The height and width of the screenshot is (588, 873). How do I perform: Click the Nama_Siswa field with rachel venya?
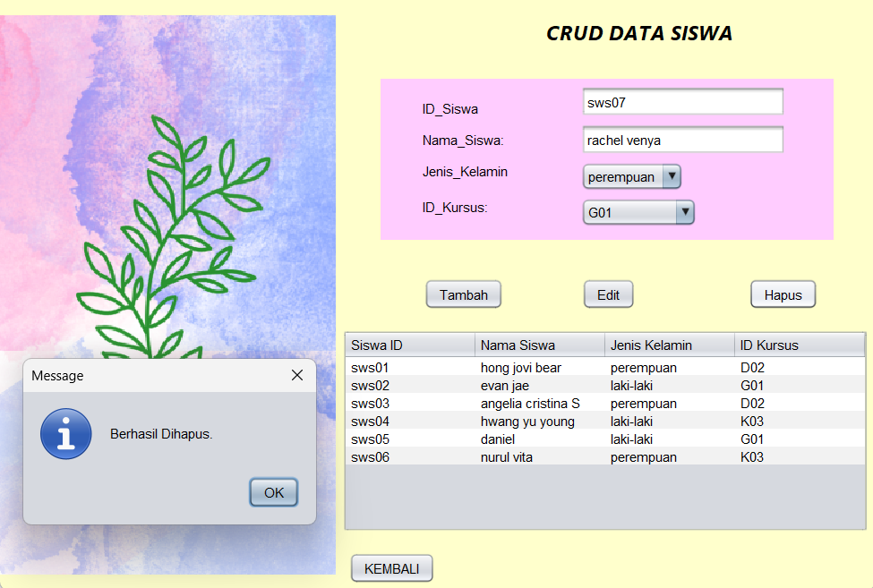click(682, 140)
